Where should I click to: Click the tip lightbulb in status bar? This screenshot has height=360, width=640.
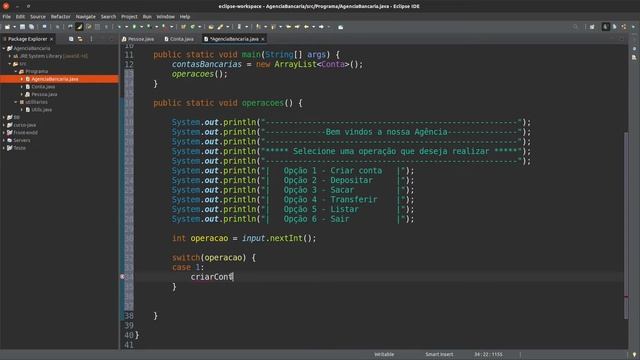[x=634, y=355]
